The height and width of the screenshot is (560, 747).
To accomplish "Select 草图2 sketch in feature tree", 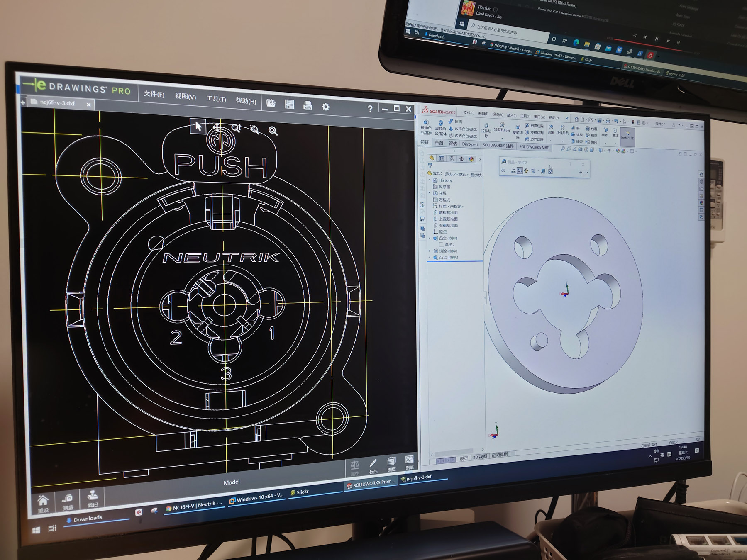I will (447, 245).
